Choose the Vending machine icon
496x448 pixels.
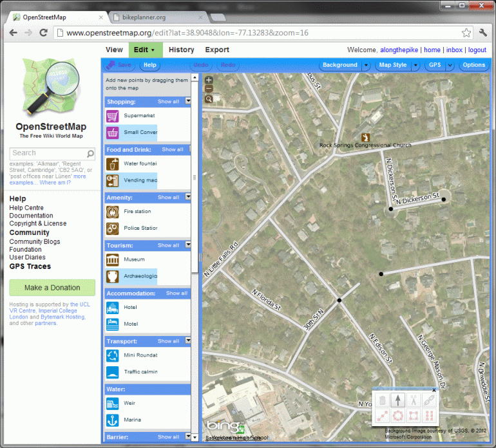coord(112,181)
